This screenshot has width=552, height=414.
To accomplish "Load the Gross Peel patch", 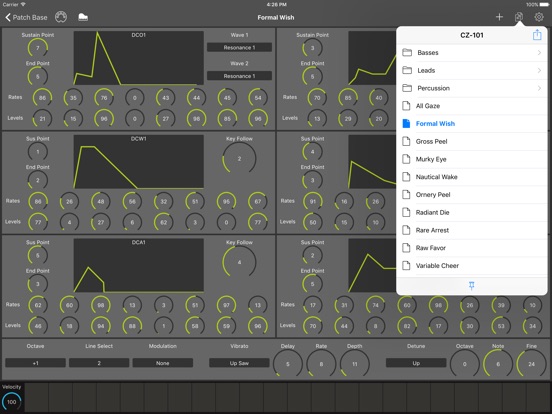I will pos(472,142).
